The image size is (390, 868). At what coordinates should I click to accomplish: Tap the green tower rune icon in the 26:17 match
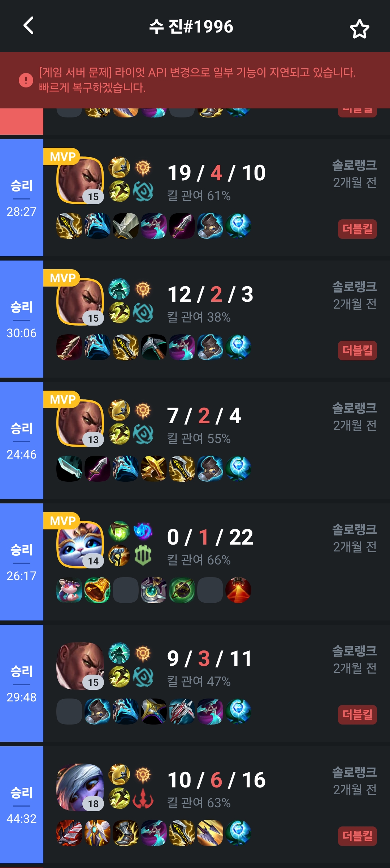143,555
